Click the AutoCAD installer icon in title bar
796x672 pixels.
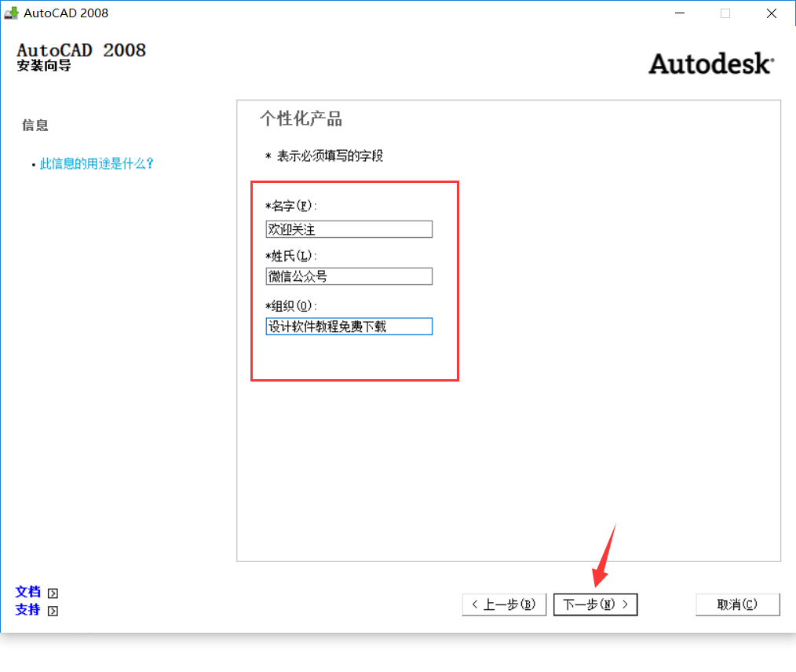pyautogui.click(x=11, y=13)
